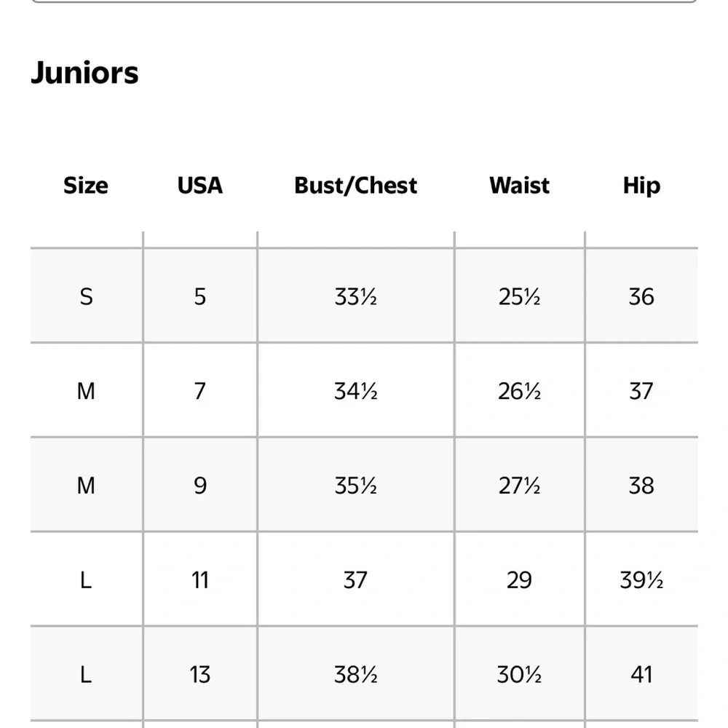Select the USA column header

click(200, 185)
